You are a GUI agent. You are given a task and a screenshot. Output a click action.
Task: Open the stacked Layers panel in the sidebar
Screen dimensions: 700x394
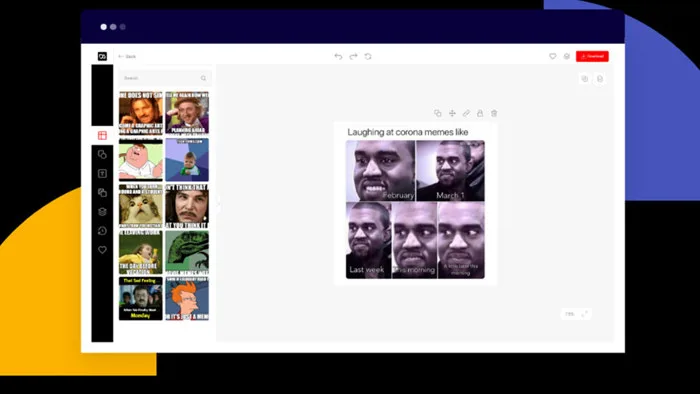(x=102, y=212)
